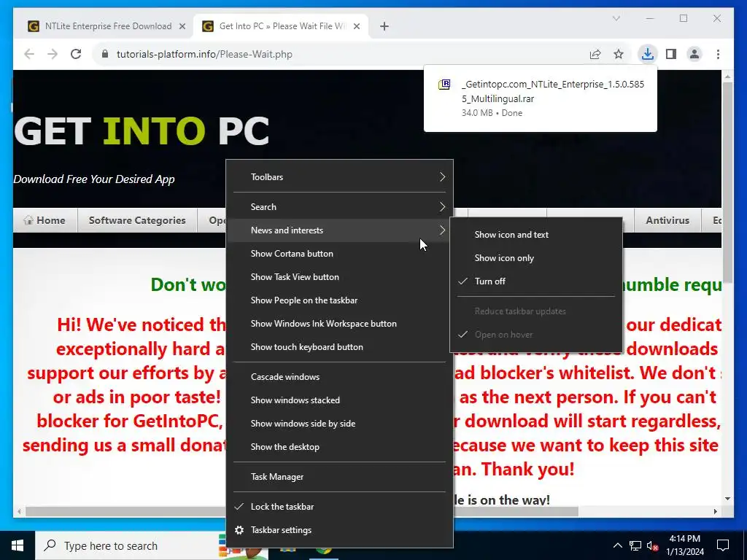Expand the Toolbars submenu
747x560 pixels.
pos(339,177)
